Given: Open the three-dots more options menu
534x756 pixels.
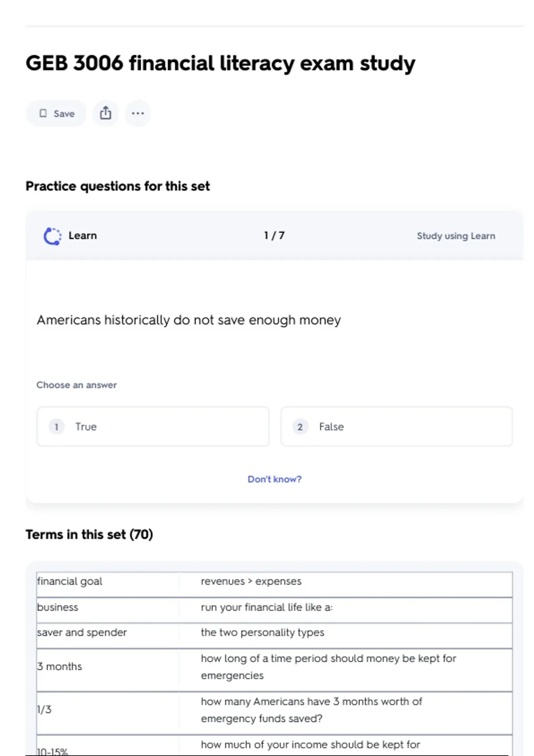Looking at the screenshot, I should coord(138,113).
